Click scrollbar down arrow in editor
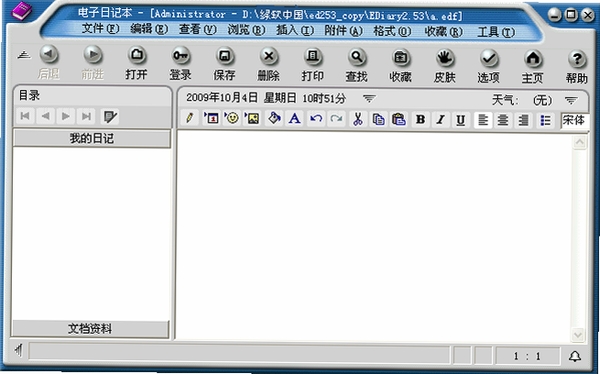600x374 pixels. (x=578, y=335)
